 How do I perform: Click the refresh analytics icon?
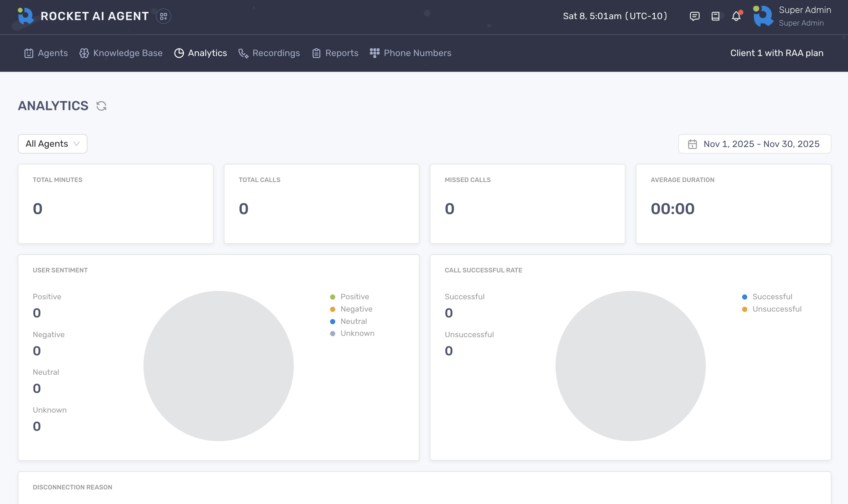click(101, 106)
